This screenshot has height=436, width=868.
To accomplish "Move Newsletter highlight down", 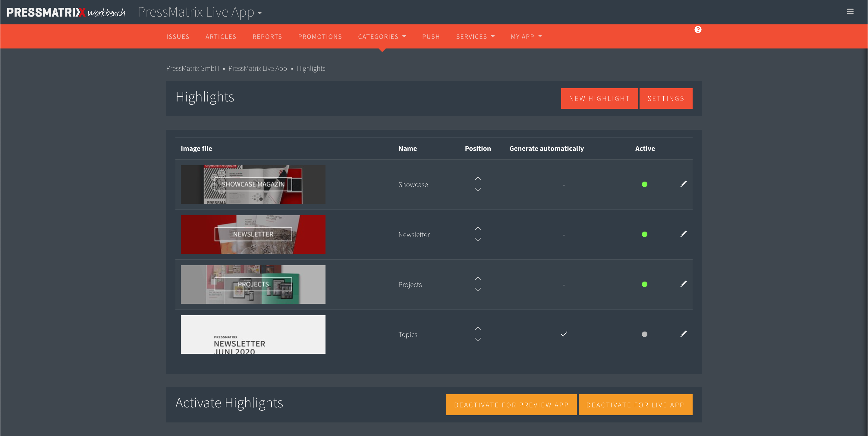I will pyautogui.click(x=478, y=239).
